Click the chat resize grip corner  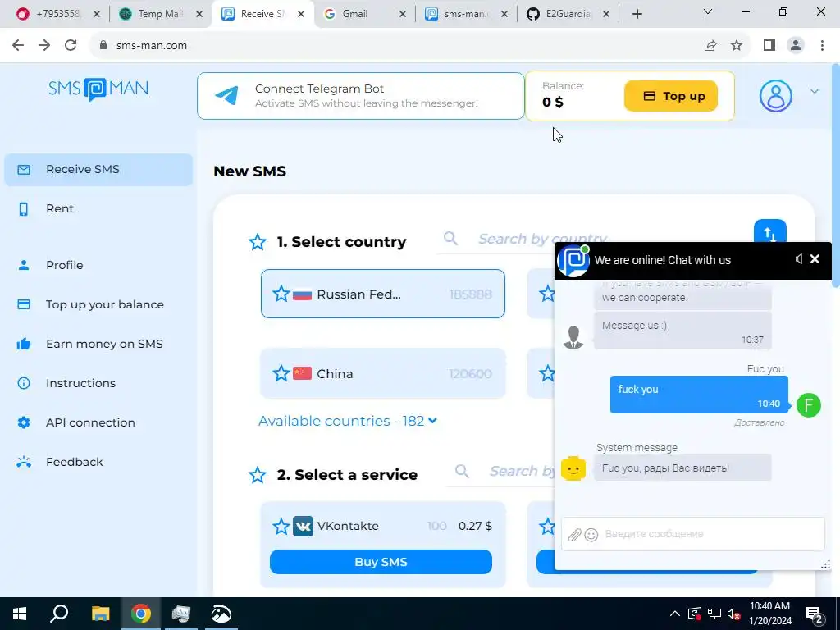[825, 564]
